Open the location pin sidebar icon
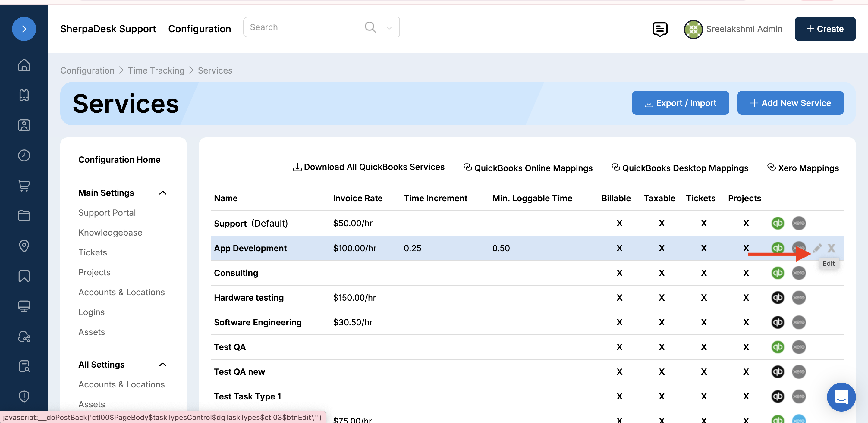This screenshot has height=423, width=868. coord(24,246)
